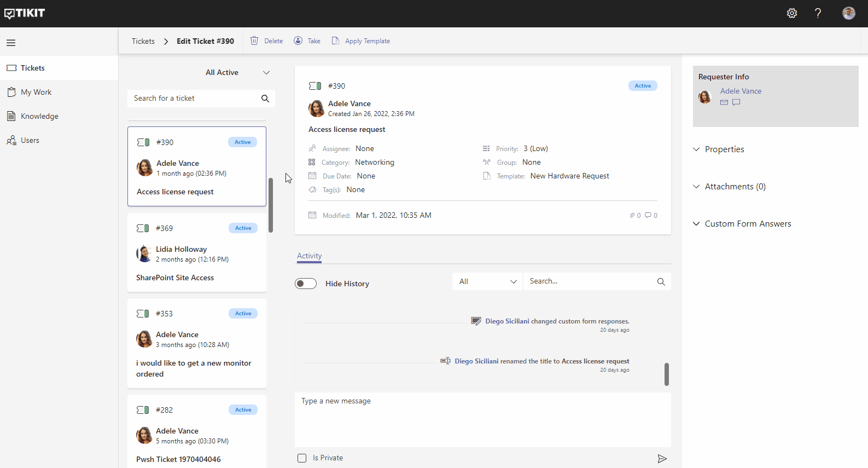The width and height of the screenshot is (868, 468).
Task: Toggle the hamburger navigation menu
Action: point(11,43)
